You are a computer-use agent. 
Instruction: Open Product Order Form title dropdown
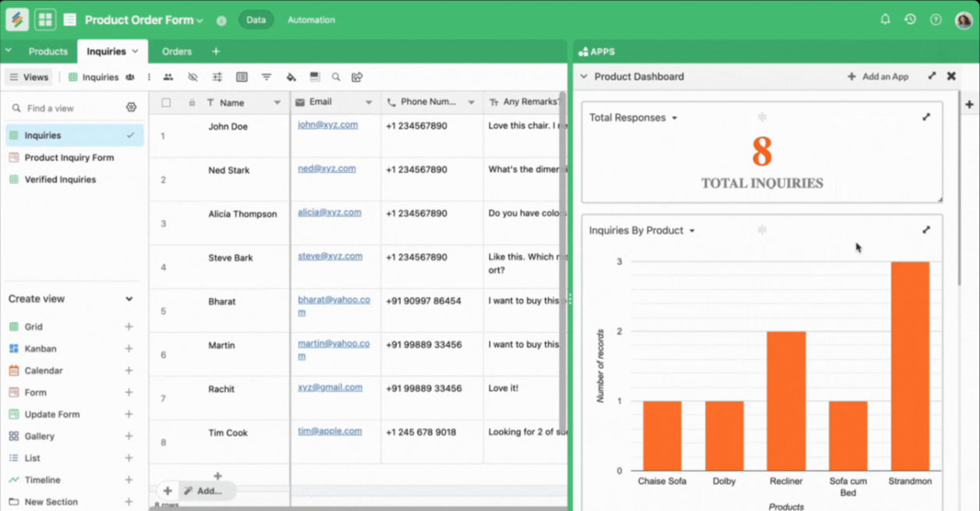click(x=200, y=21)
